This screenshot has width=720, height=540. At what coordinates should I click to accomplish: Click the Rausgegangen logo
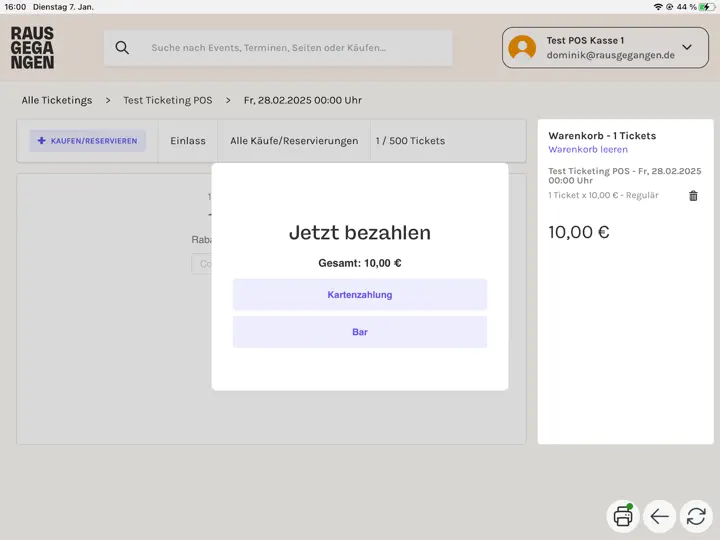(32, 48)
